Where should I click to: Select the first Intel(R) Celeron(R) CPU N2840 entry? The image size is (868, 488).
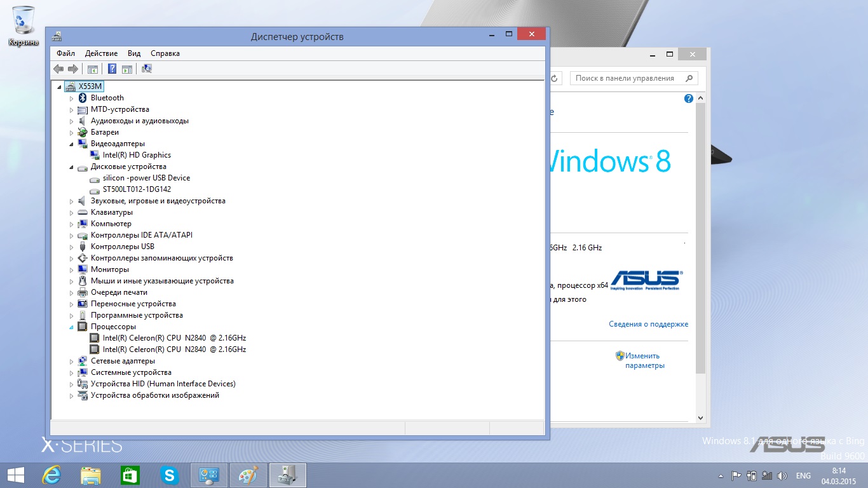(x=174, y=338)
